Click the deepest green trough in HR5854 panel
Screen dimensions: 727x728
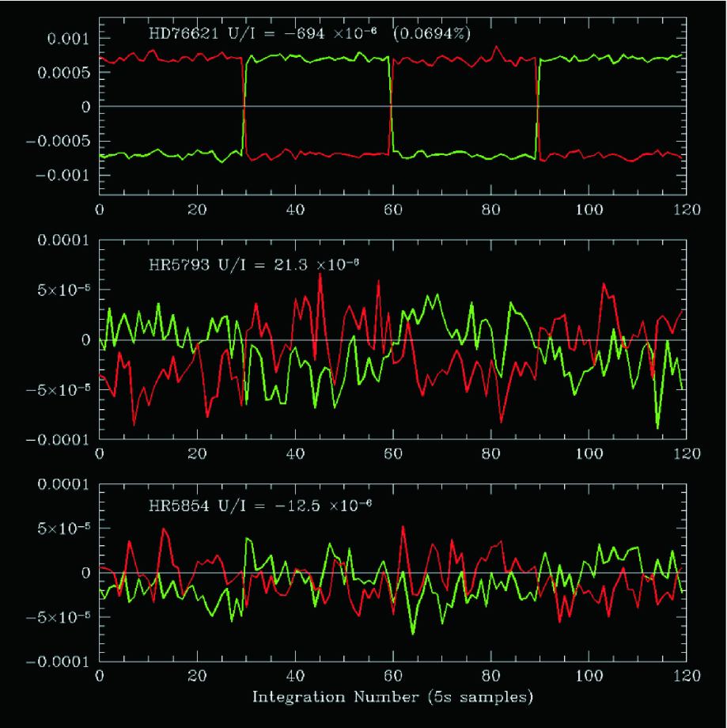click(x=413, y=634)
